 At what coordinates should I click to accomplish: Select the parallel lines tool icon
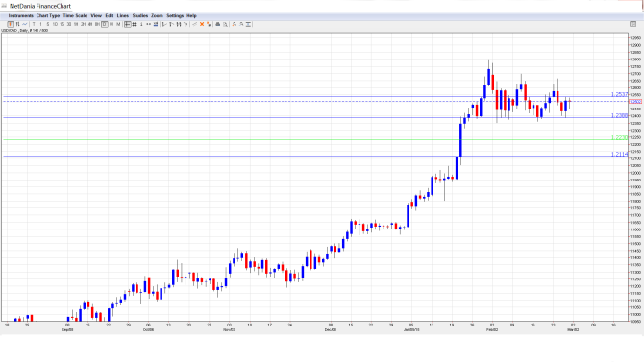[179, 25]
